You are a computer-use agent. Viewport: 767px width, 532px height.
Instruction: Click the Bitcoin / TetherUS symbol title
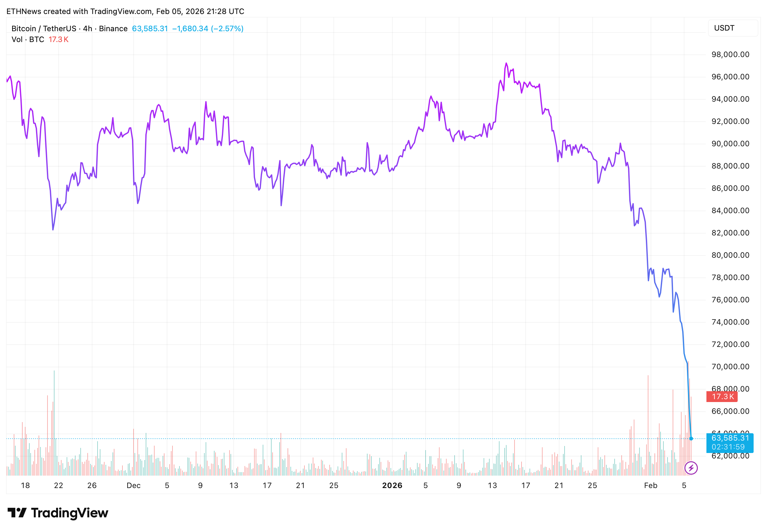[x=44, y=29]
